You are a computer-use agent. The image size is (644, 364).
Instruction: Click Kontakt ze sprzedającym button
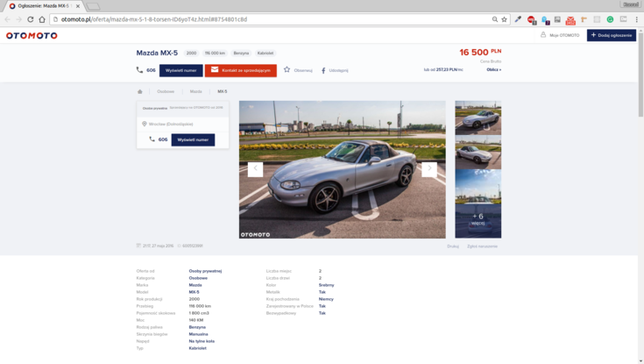(241, 70)
